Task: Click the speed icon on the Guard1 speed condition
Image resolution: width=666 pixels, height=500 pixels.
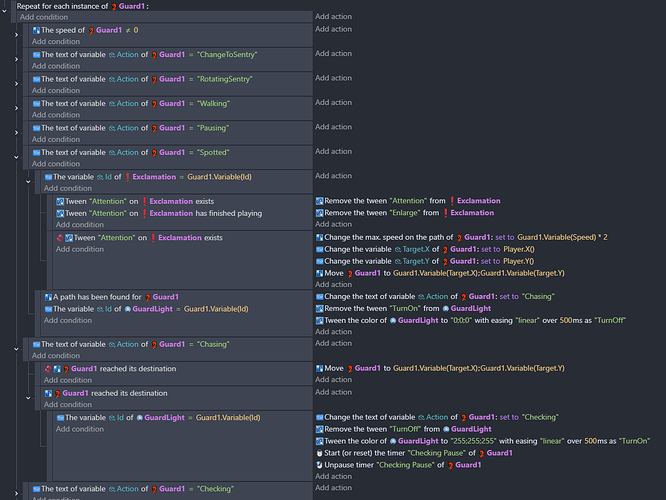Action: pos(37,30)
